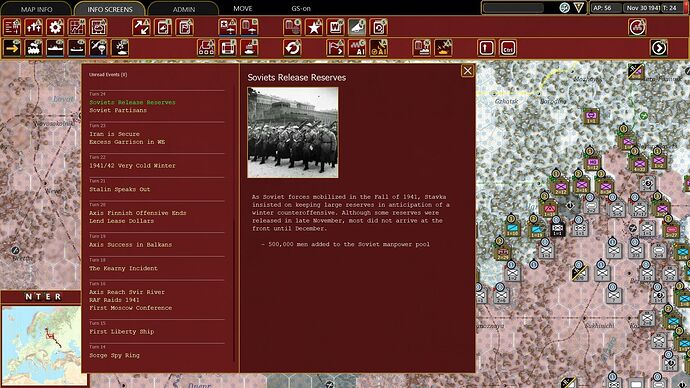The width and height of the screenshot is (690, 388).
Task: Open the weather 'W' screen icon
Action: (335, 27)
